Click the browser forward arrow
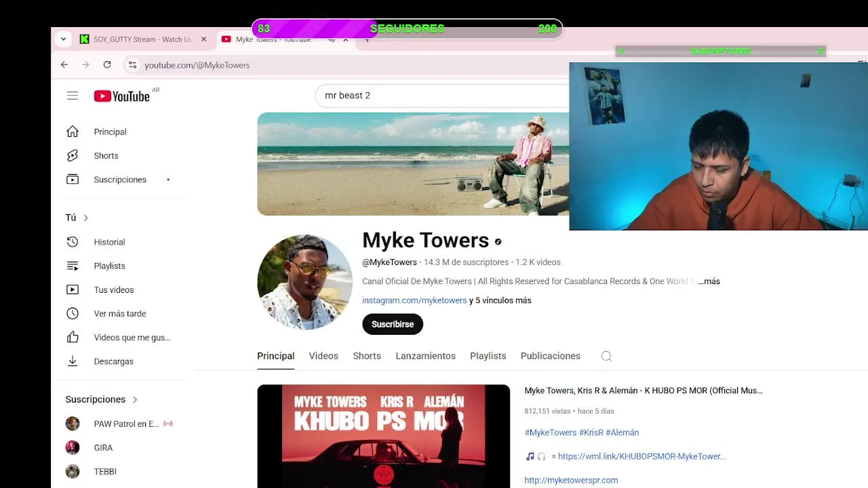868x488 pixels. point(85,65)
